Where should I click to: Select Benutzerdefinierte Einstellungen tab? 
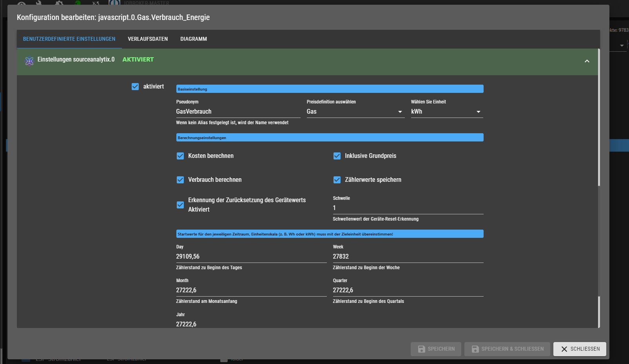pyautogui.click(x=69, y=39)
